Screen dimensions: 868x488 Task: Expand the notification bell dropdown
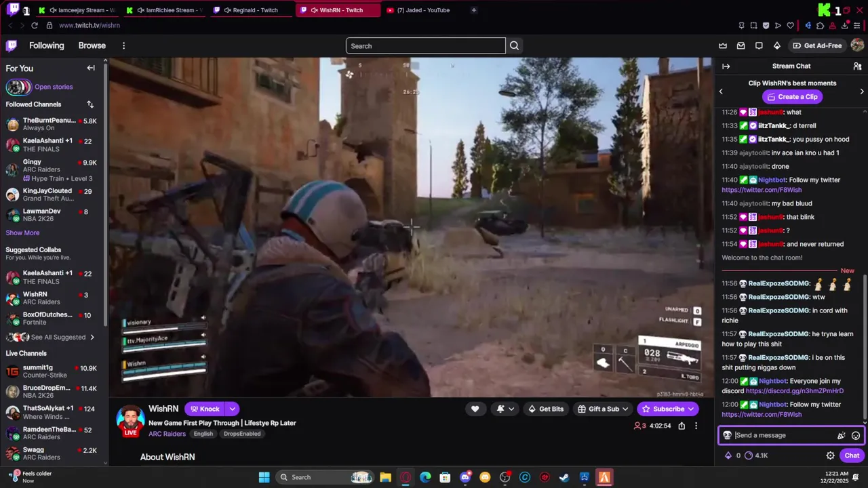511,409
